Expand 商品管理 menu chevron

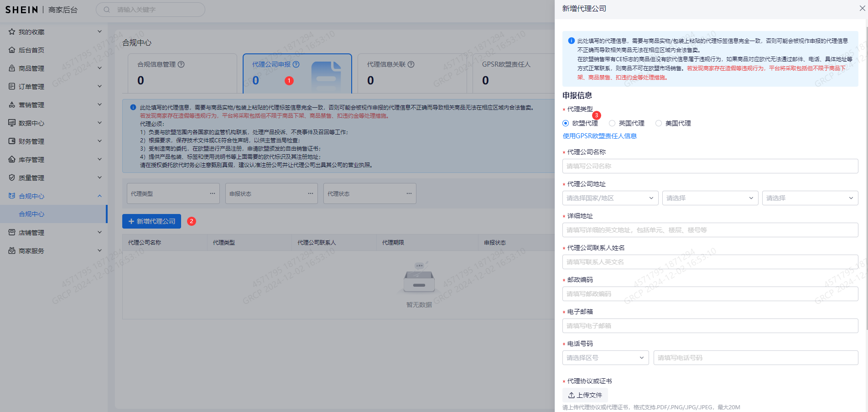[99, 68]
